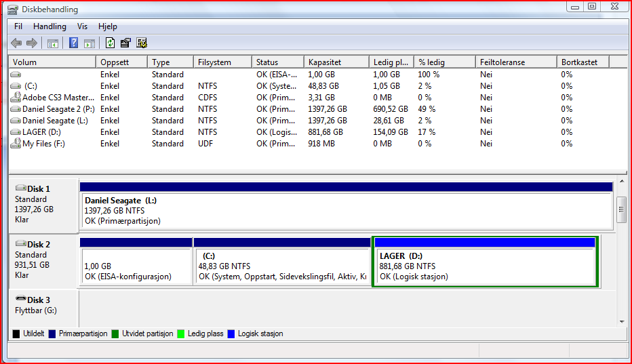
Task: Click the disk pane scrollbar up arrow
Action: (x=622, y=182)
